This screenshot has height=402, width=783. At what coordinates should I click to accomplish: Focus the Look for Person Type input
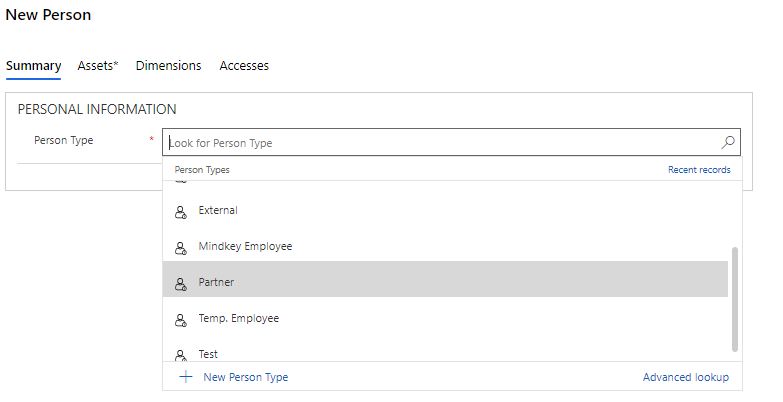tap(440, 143)
